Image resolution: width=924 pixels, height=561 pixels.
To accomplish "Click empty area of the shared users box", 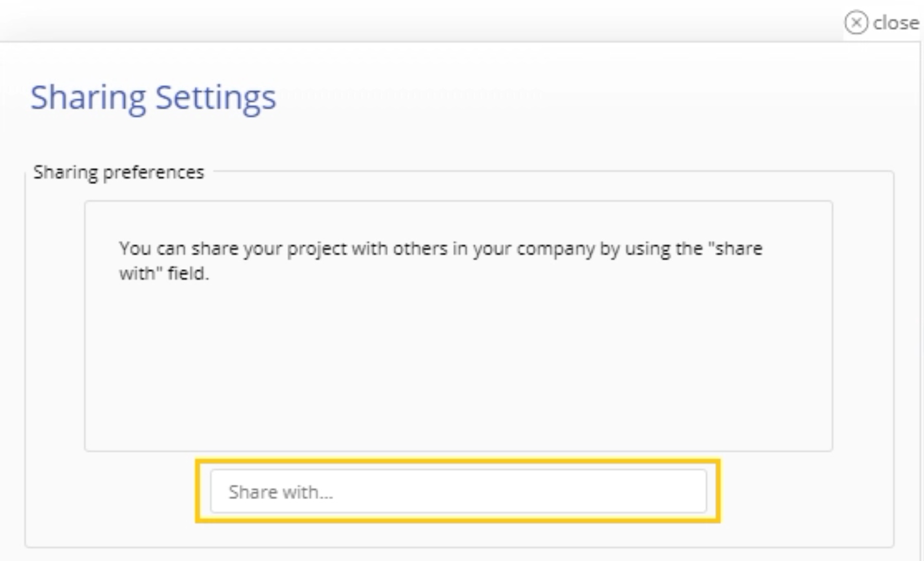I will [458, 361].
